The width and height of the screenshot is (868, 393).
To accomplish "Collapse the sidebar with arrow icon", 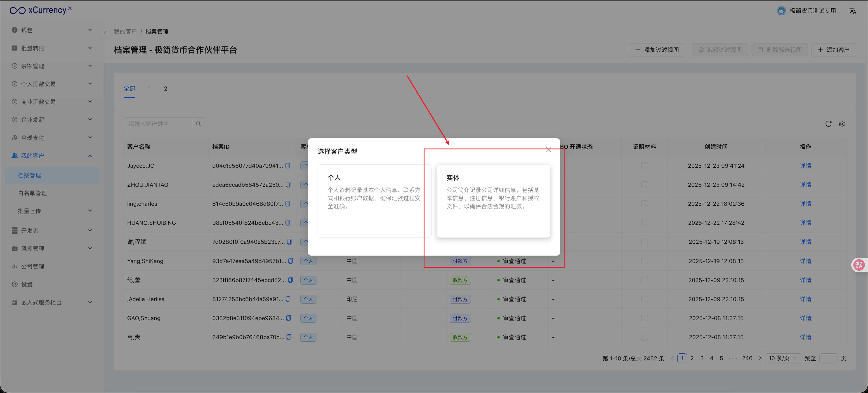I will (x=105, y=32).
